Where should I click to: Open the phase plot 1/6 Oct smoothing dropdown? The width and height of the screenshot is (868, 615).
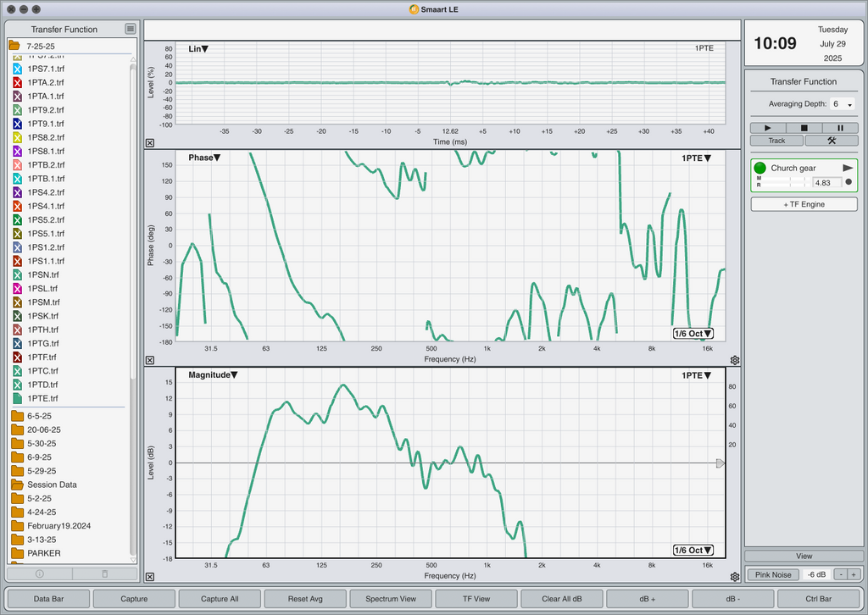(693, 334)
